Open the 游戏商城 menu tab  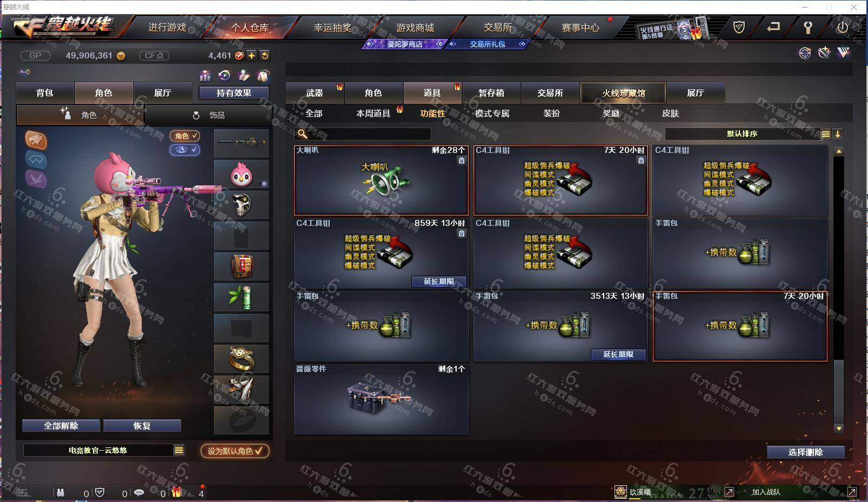click(415, 28)
